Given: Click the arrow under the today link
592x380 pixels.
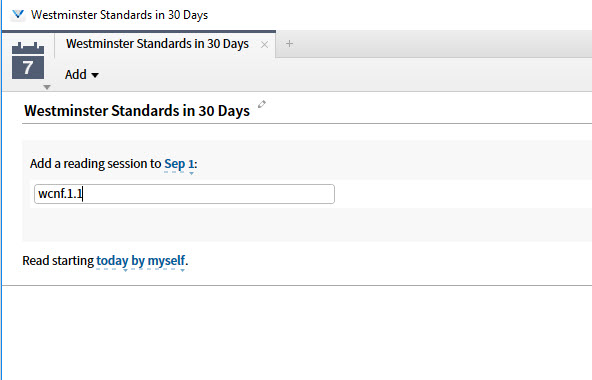Looking at the screenshot, I should click(x=125, y=270).
